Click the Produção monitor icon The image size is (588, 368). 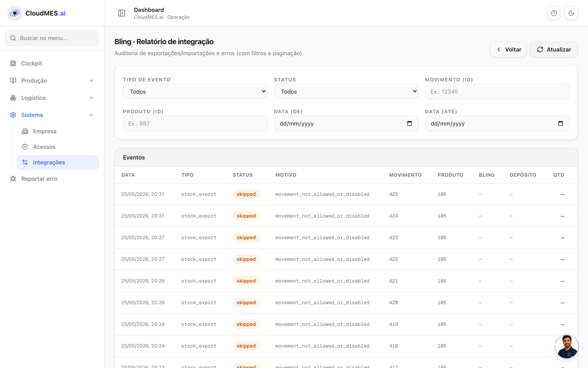coord(13,81)
